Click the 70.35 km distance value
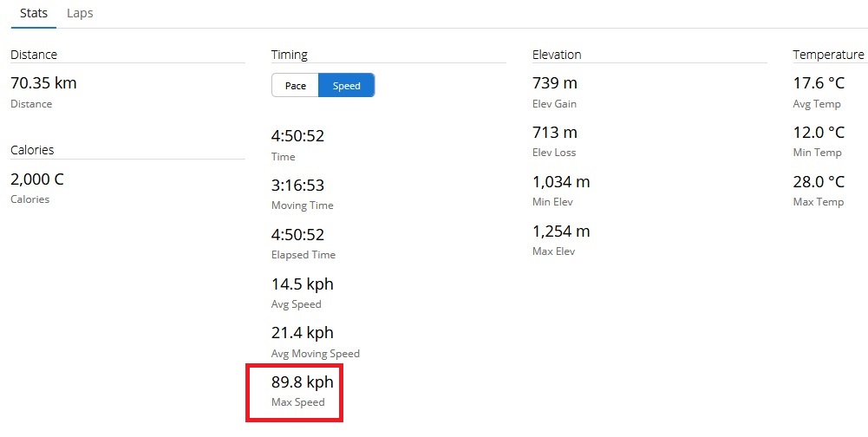The height and width of the screenshot is (437, 868). [43, 84]
